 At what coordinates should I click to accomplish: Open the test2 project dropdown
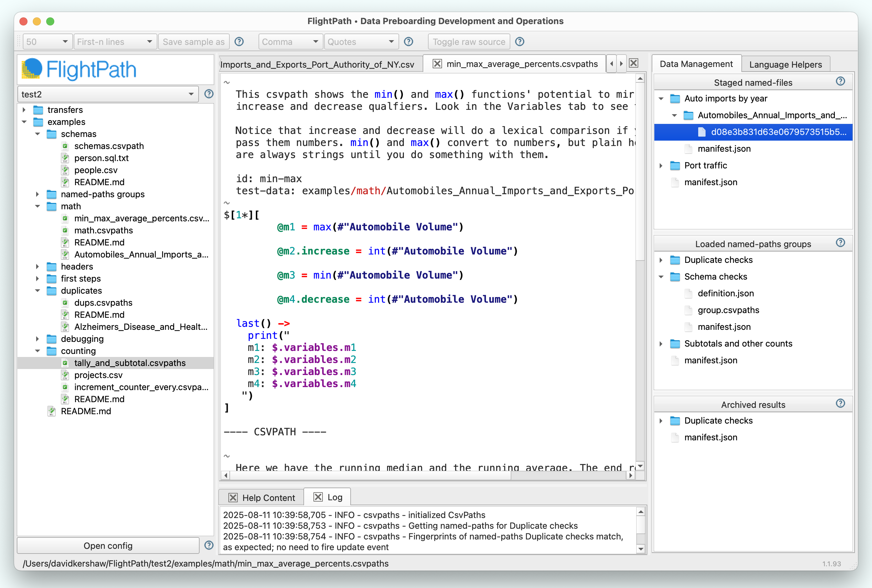pos(107,94)
